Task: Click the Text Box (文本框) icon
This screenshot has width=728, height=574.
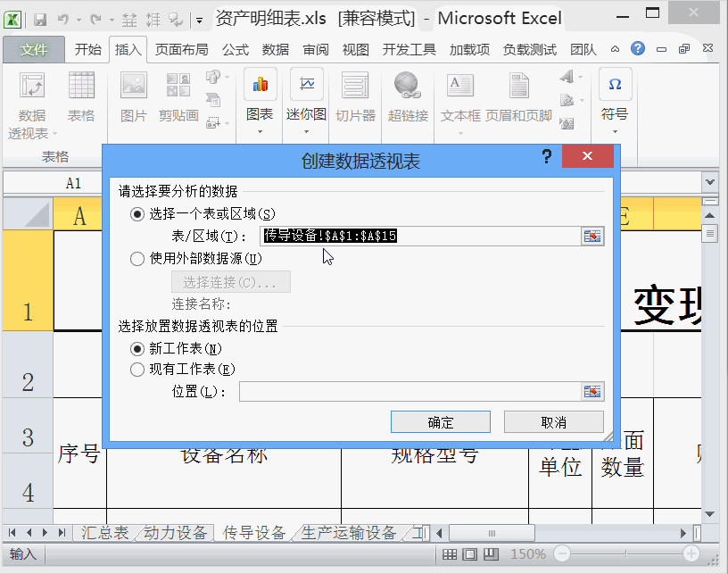Action: (x=460, y=86)
